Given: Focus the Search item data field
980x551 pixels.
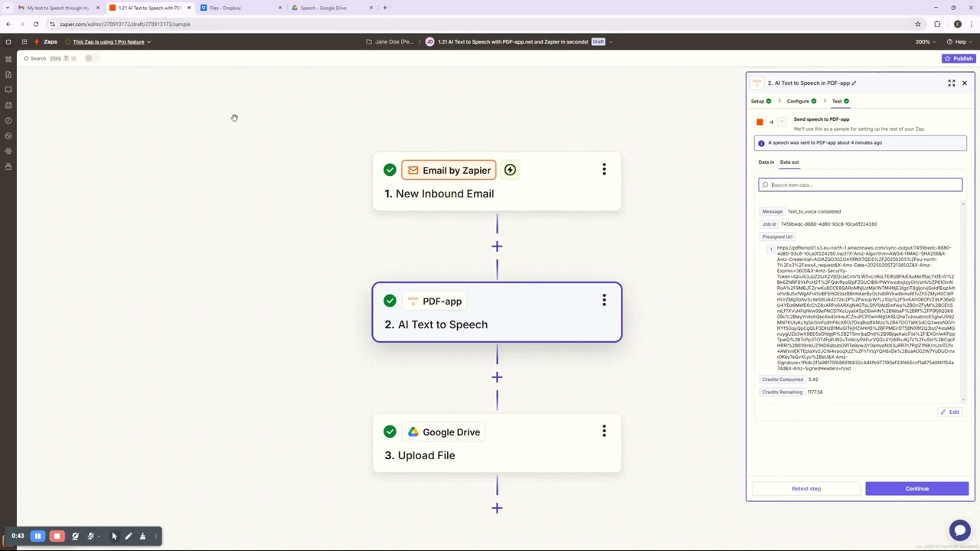Looking at the screenshot, I should [x=860, y=184].
